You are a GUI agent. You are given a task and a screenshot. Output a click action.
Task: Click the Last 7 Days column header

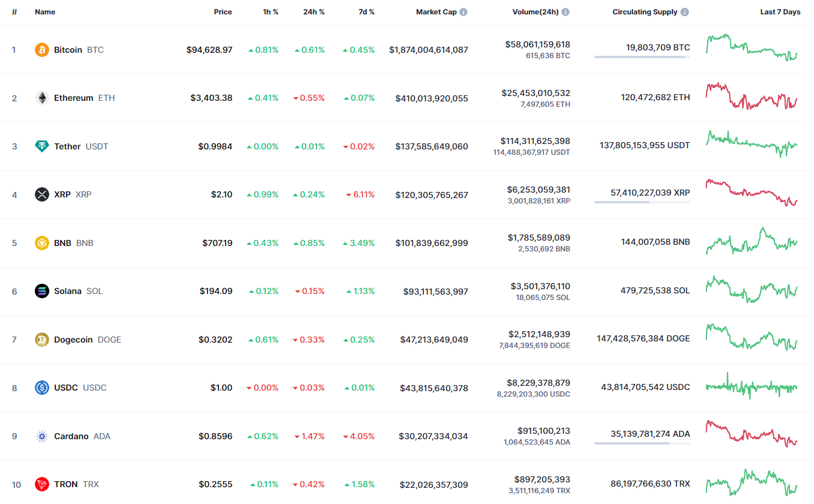pos(780,12)
